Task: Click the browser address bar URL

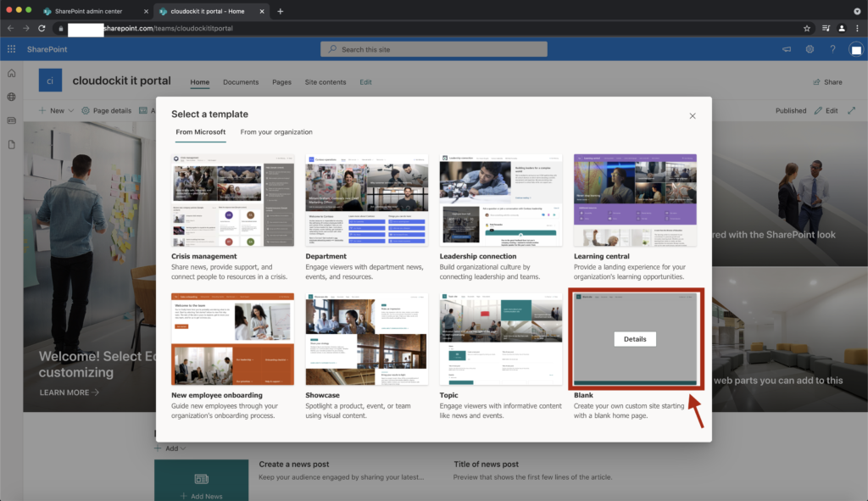Action: click(x=168, y=28)
